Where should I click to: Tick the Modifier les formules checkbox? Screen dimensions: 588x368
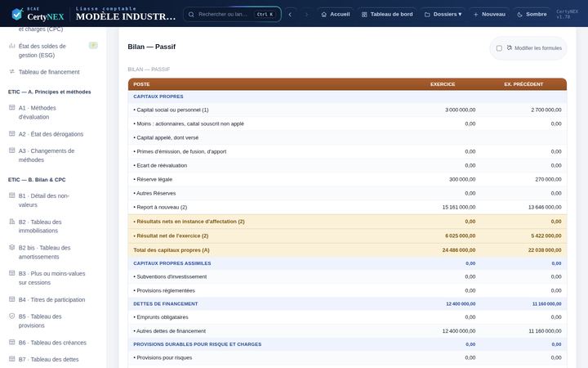499,48
